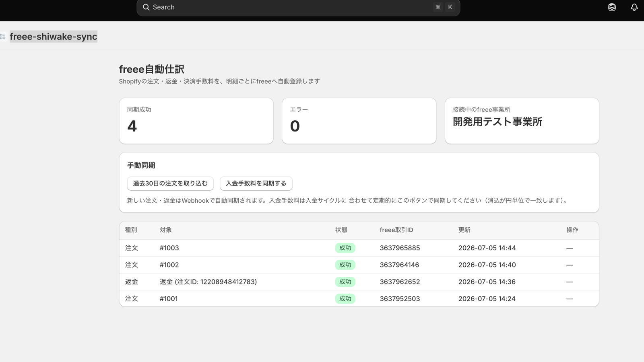Screen dimensions: 644x362
Task: Click transaction ID 3637952503
Action: (400, 299)
